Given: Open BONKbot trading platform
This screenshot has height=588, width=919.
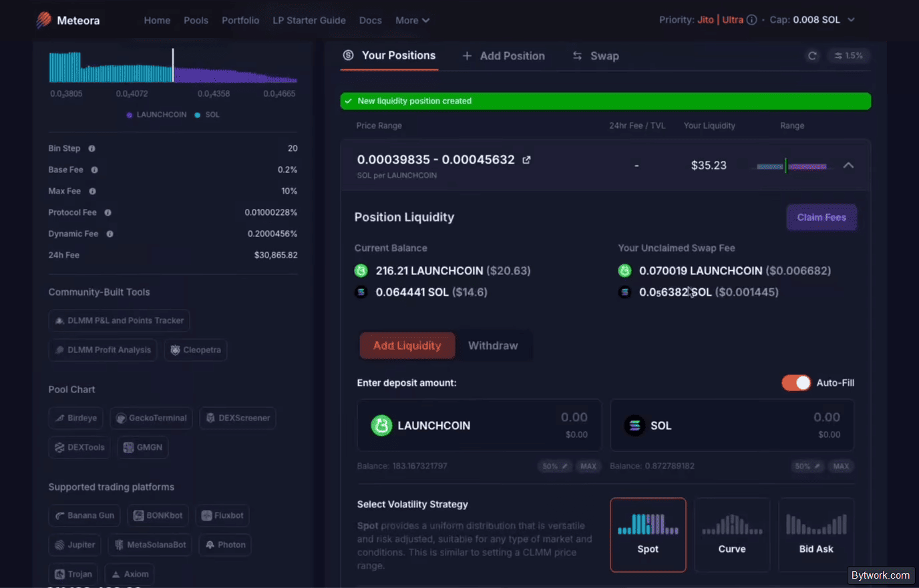Looking at the screenshot, I should tap(158, 515).
